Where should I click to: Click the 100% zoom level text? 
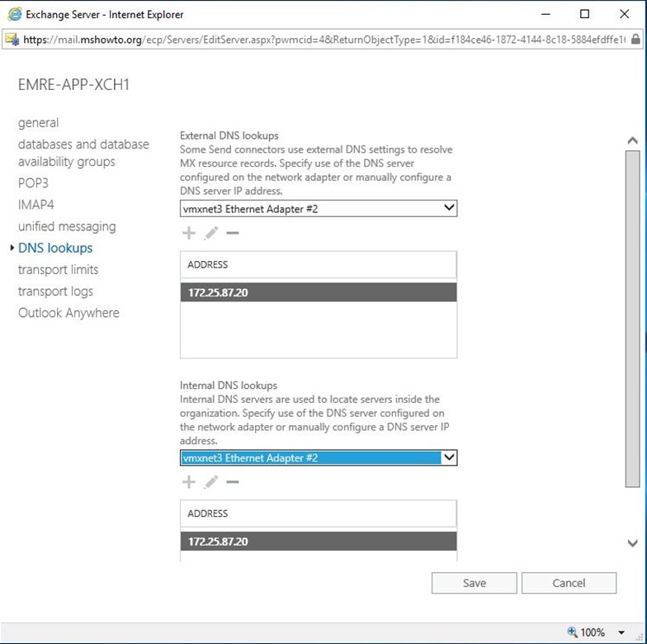[x=593, y=632]
